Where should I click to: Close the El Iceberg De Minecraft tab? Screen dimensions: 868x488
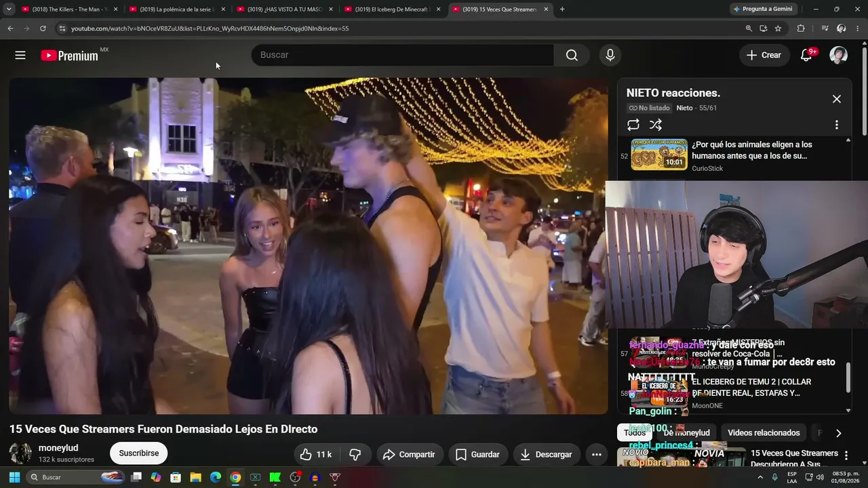[438, 9]
